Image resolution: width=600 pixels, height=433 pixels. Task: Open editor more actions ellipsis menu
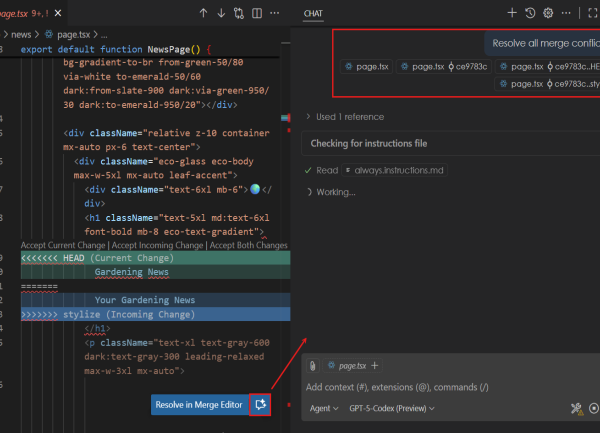click(276, 13)
